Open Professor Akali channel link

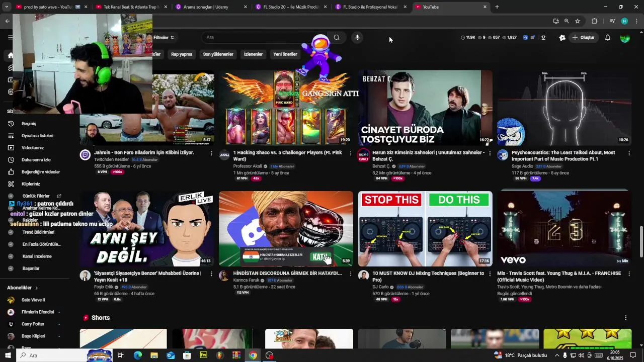248,166
